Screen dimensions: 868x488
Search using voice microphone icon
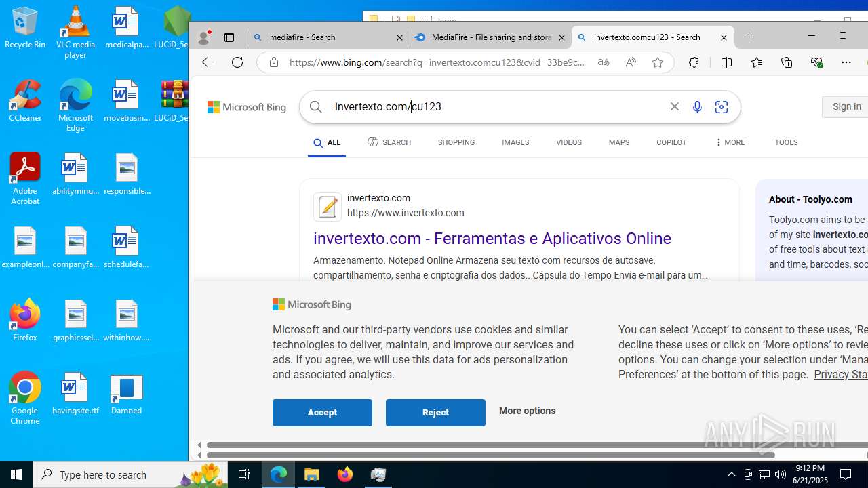[697, 107]
